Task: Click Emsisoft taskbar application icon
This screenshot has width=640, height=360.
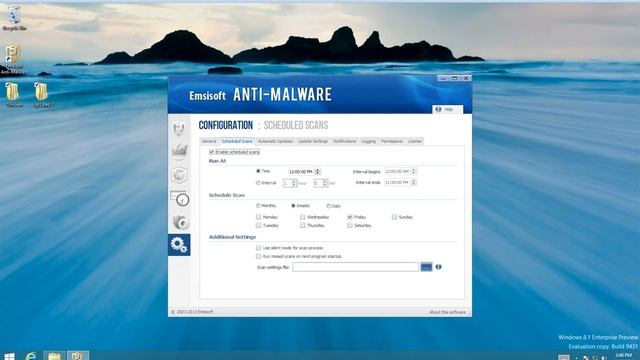Action: 78,356
